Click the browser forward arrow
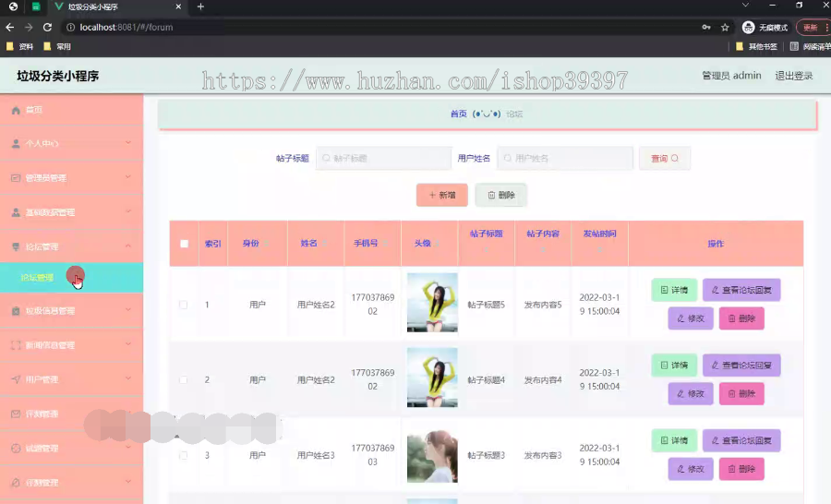The width and height of the screenshot is (831, 504). tap(29, 27)
